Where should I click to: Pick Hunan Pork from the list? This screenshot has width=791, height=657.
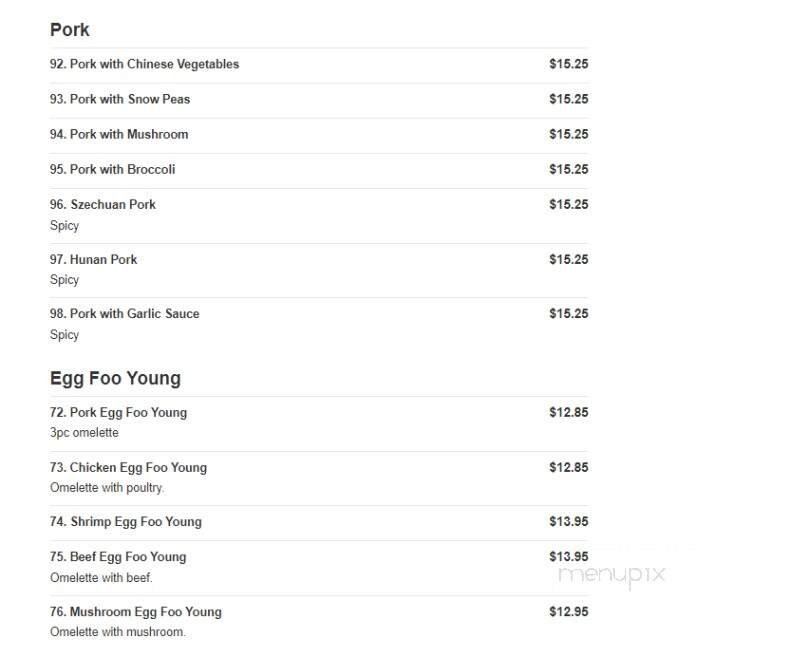coord(94,259)
